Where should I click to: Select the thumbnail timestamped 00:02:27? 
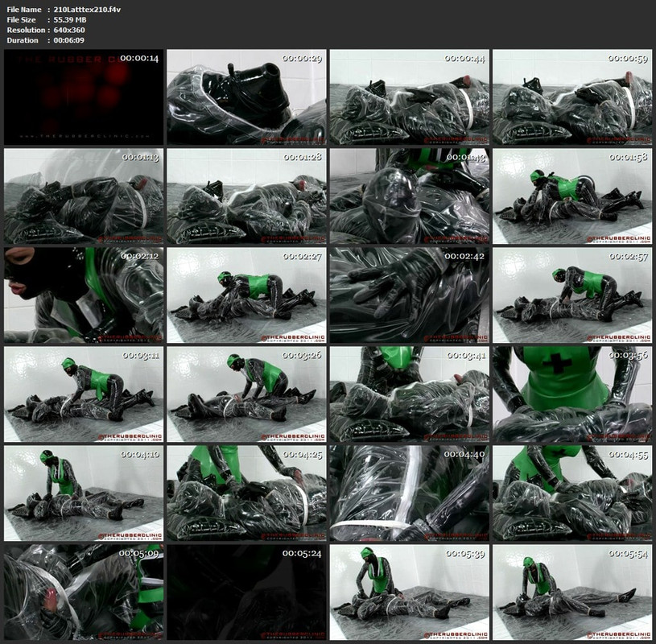click(246, 295)
